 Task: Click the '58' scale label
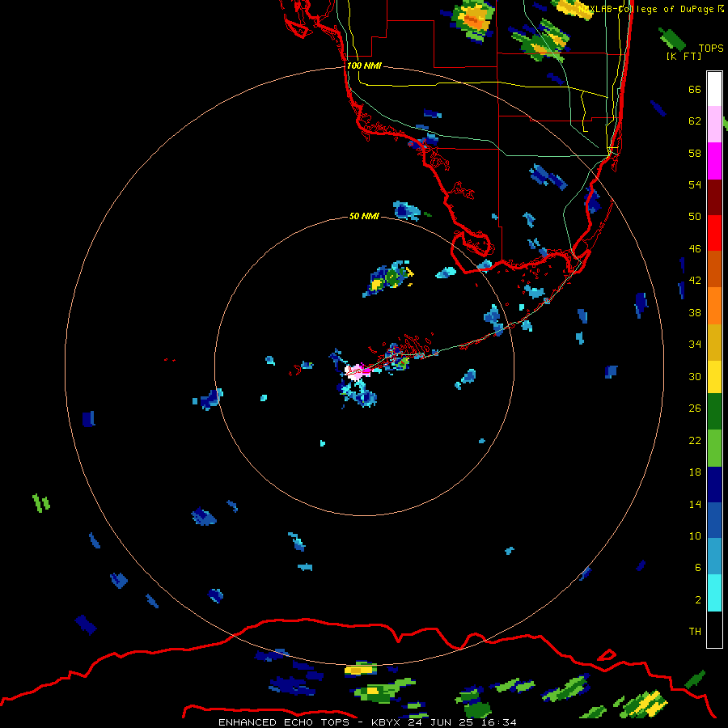coord(695,153)
